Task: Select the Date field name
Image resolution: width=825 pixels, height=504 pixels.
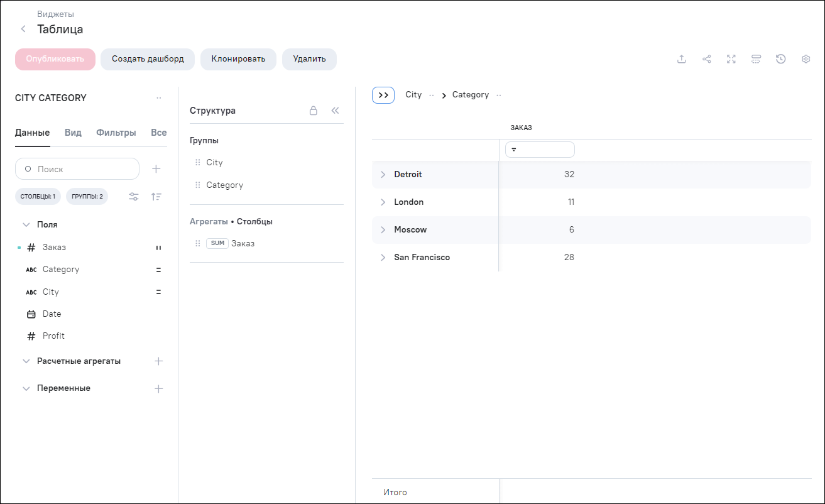Action: click(52, 314)
